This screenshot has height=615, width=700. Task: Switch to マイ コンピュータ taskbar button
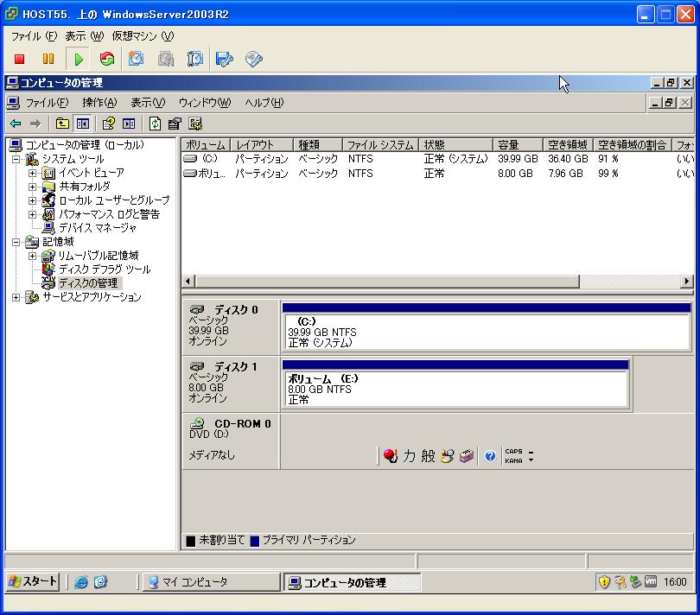point(211,582)
